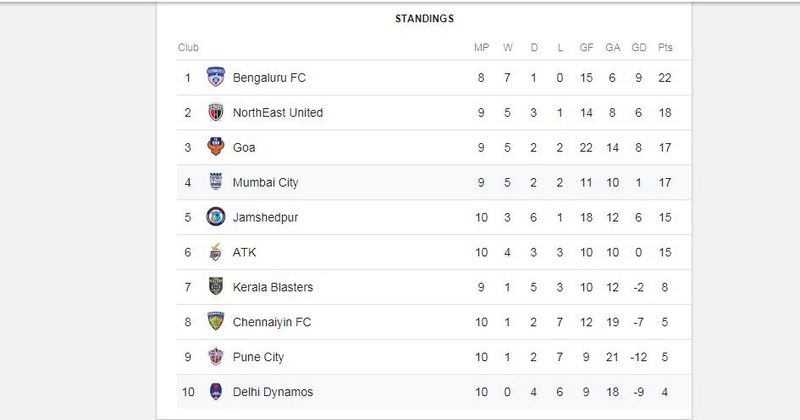Click the Pts column header
This screenshot has width=800, height=420.
click(x=665, y=47)
